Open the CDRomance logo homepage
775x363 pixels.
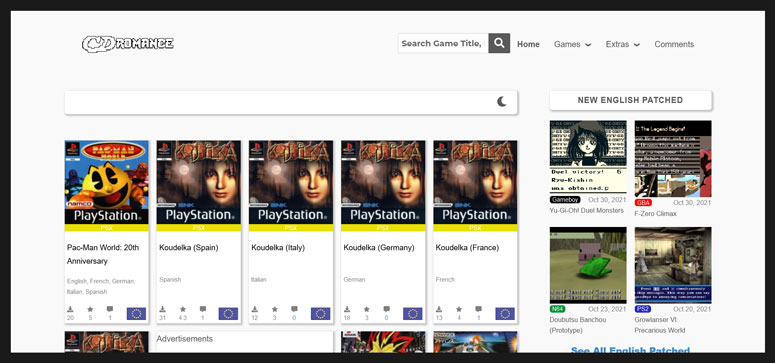tap(128, 44)
